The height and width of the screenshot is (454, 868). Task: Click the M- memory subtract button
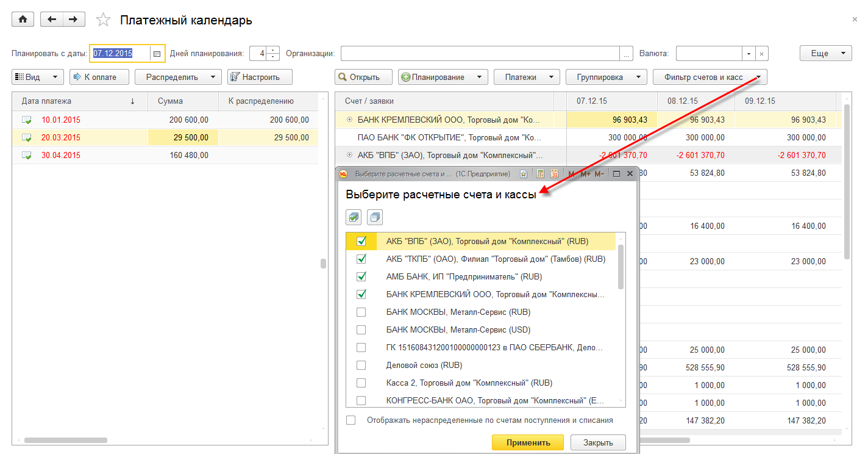[x=599, y=174]
